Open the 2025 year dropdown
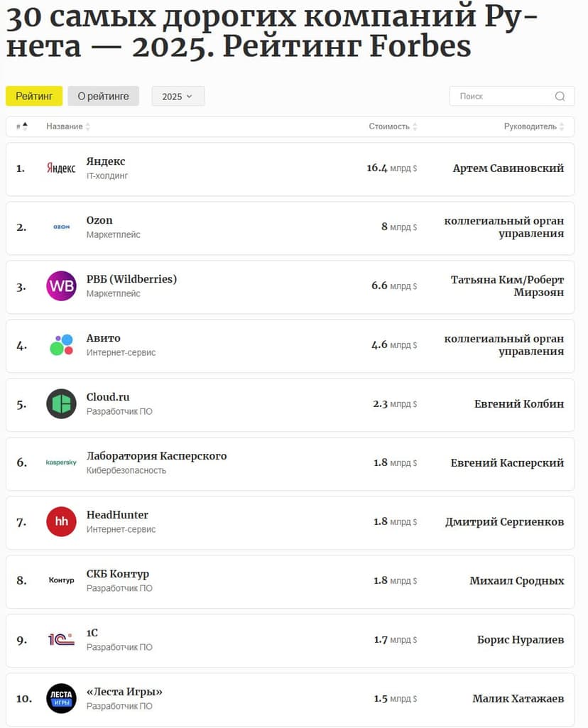The height and width of the screenshot is (728, 588). coord(178,97)
